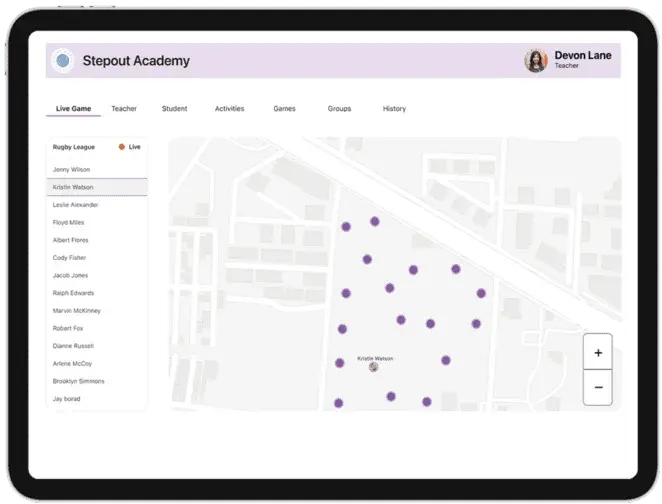
Task: Switch to the Teacher tab
Action: (124, 109)
